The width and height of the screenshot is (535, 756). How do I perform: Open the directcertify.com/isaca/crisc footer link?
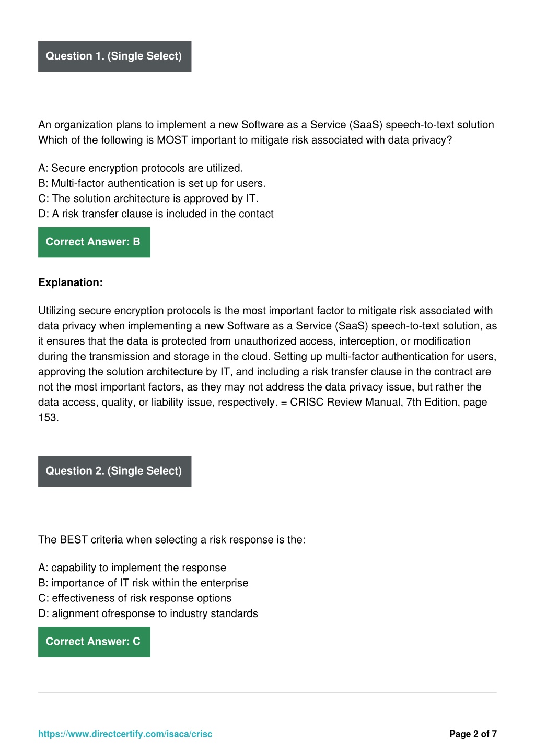click(125, 734)
